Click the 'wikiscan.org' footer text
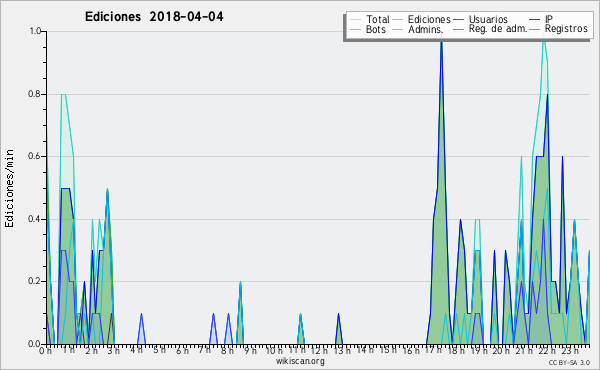The height and width of the screenshot is (370, 600). pyautogui.click(x=300, y=361)
